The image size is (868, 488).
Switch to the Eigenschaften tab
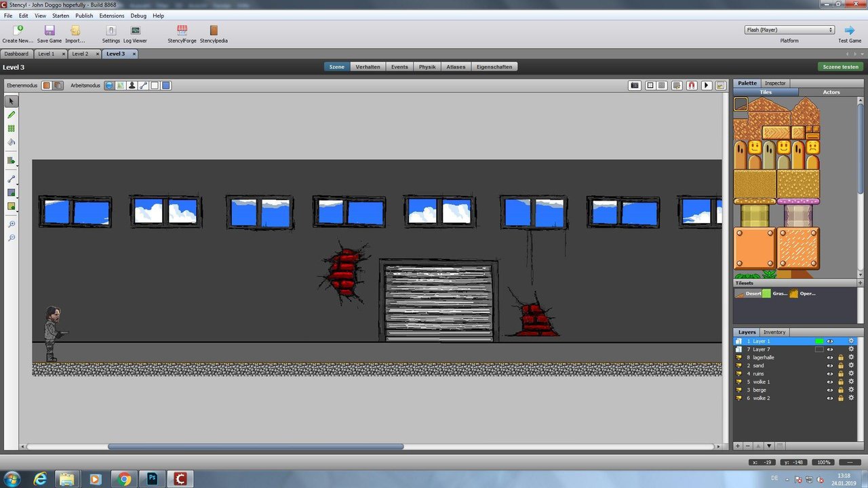point(494,66)
